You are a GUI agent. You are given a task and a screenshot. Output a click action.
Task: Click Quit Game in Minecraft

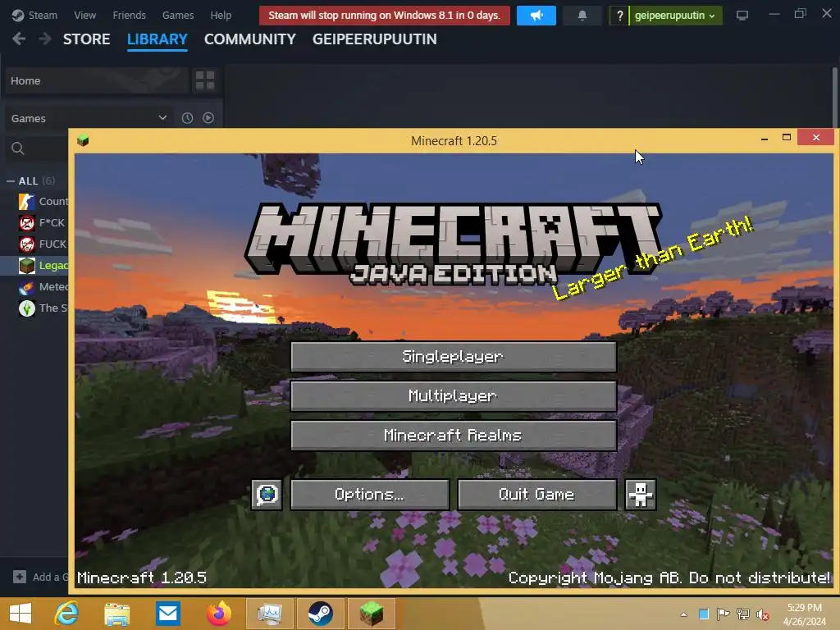click(x=536, y=494)
